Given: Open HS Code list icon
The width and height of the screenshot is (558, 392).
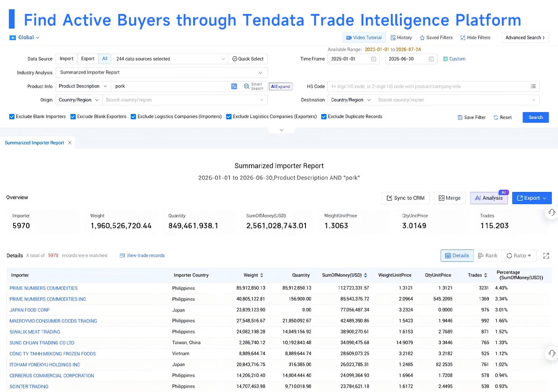Looking at the screenshot, I should (533, 86).
